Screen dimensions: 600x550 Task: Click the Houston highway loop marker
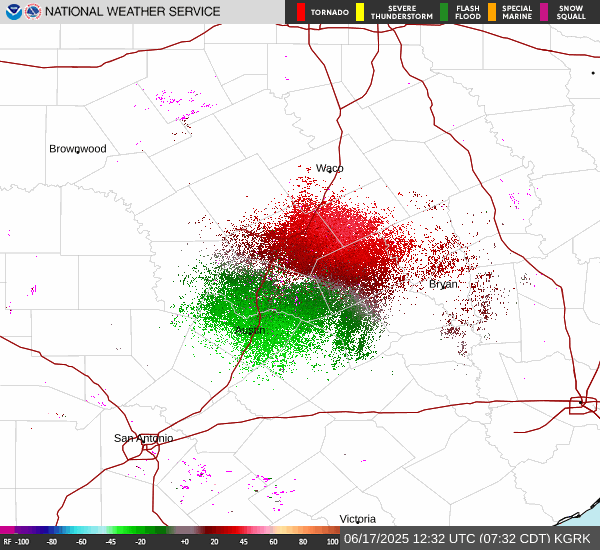(x=583, y=406)
